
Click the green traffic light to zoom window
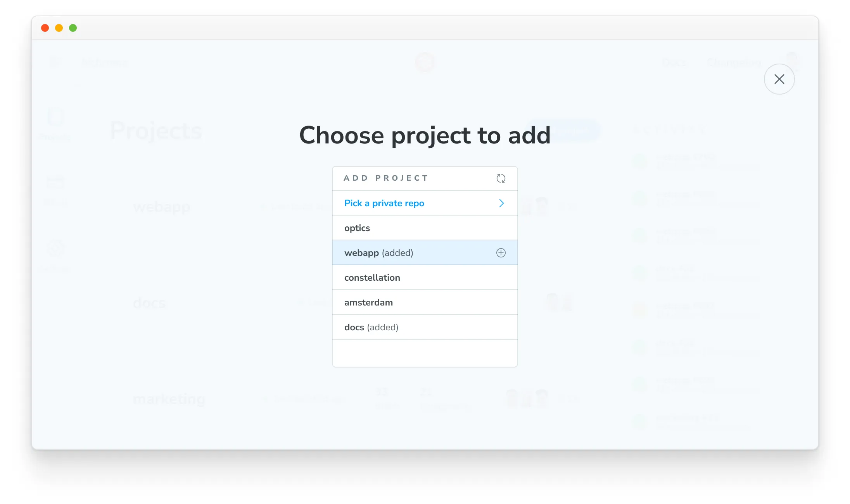click(73, 28)
